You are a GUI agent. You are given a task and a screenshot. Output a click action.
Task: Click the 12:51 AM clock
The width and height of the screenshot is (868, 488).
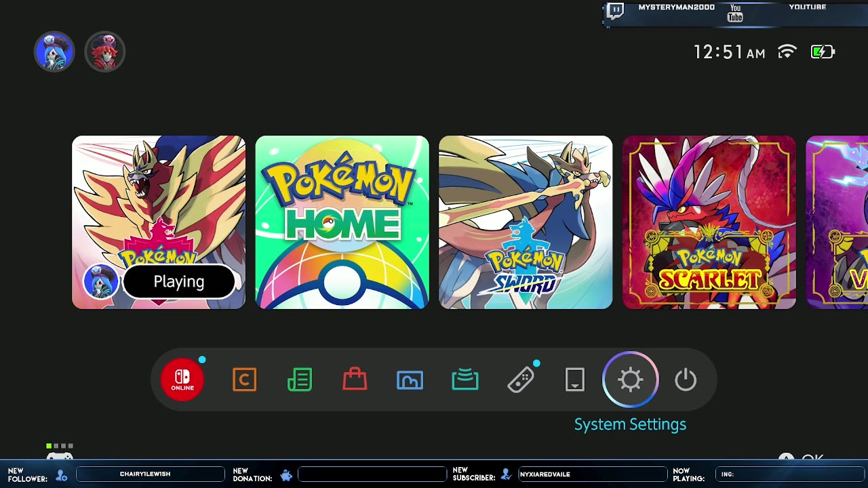pos(730,52)
